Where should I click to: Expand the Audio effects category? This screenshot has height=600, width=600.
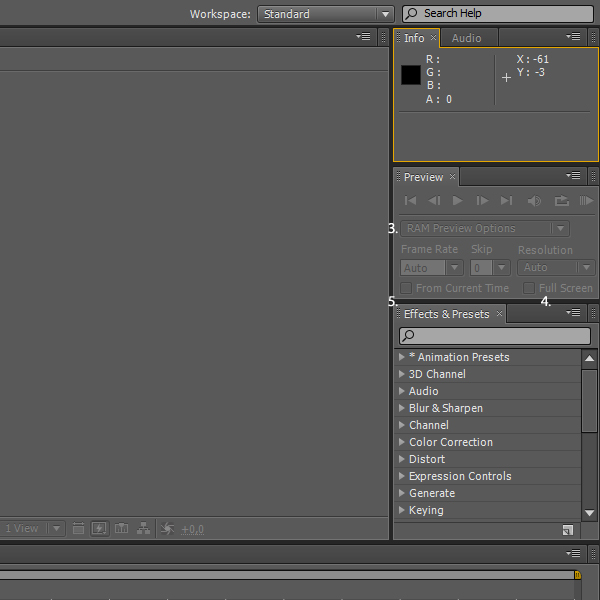point(401,391)
